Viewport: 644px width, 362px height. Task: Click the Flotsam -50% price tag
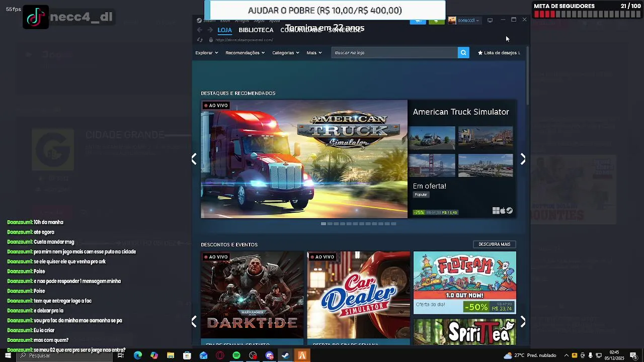tap(489, 307)
